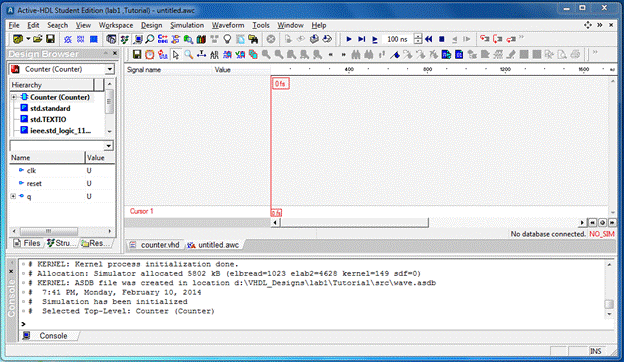
Task: Click the Design Browser horizontal scrollbar thumb
Action: (49, 231)
